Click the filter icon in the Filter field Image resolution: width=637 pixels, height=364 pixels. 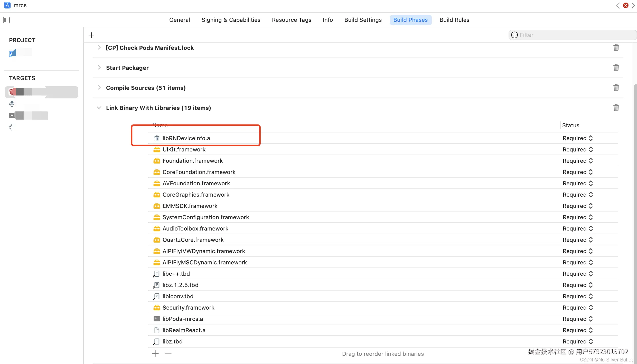(x=514, y=35)
